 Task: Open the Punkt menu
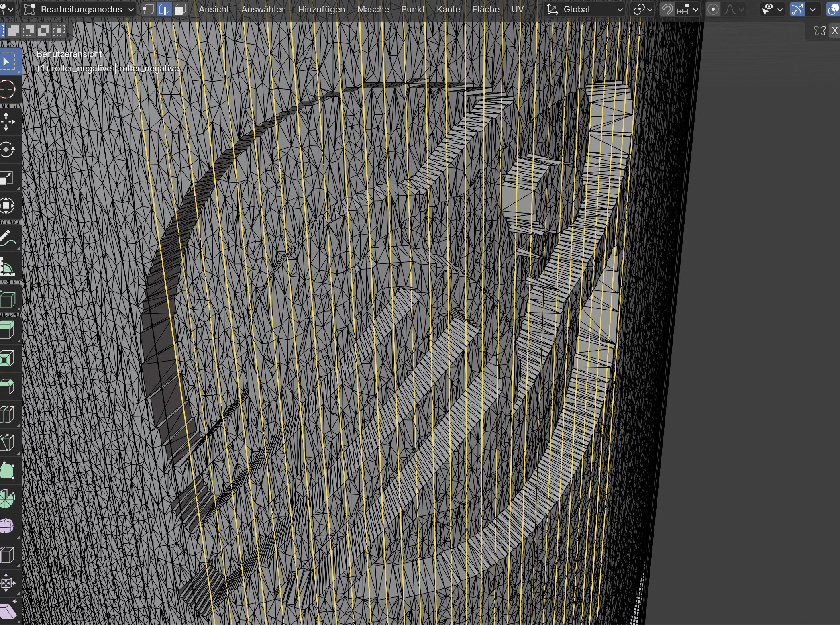(413, 9)
